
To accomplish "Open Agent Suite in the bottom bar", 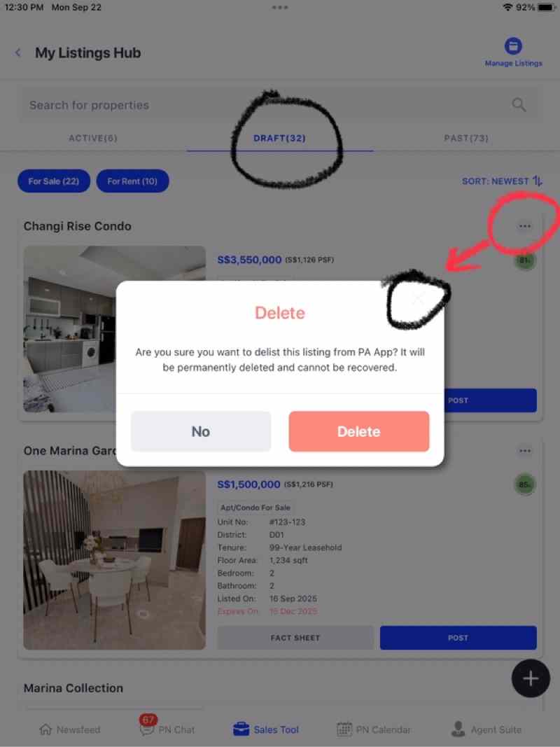I will pyautogui.click(x=486, y=729).
